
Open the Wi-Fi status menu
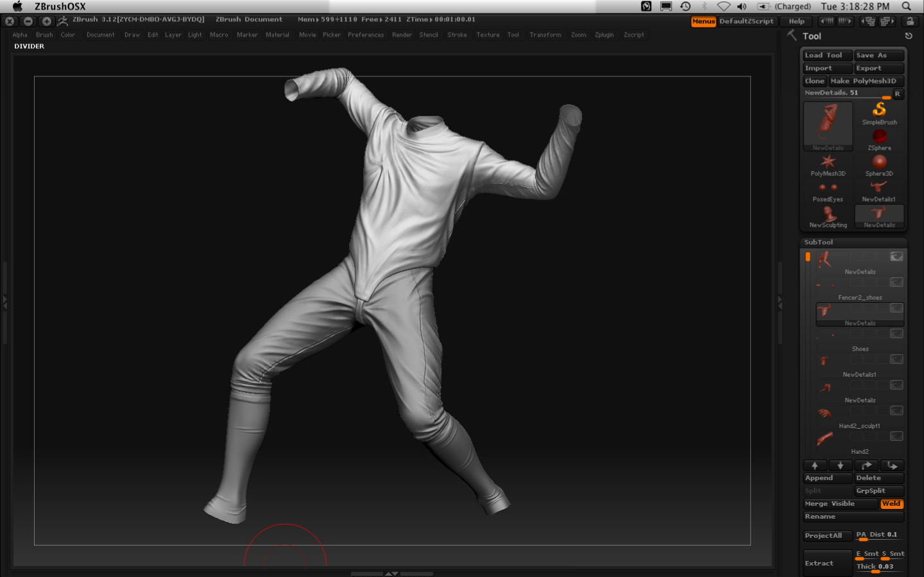click(724, 6)
